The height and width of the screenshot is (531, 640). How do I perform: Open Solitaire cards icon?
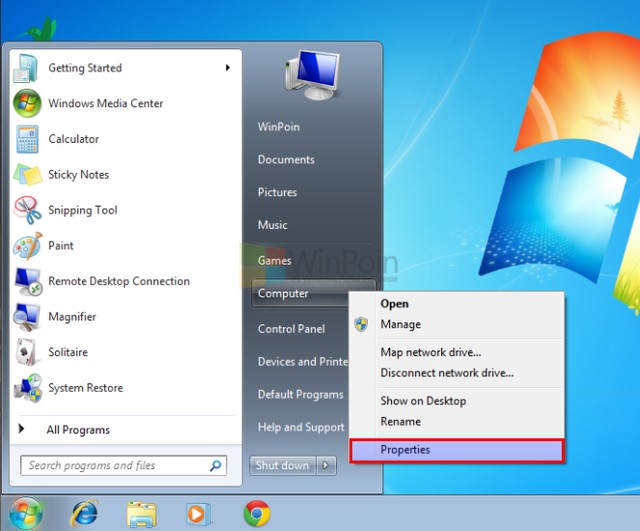(27, 352)
